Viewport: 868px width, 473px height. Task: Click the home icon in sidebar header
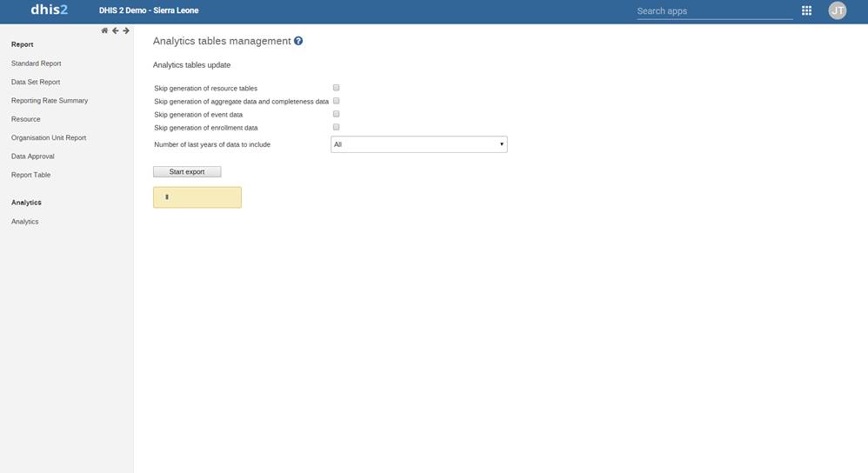pos(104,31)
